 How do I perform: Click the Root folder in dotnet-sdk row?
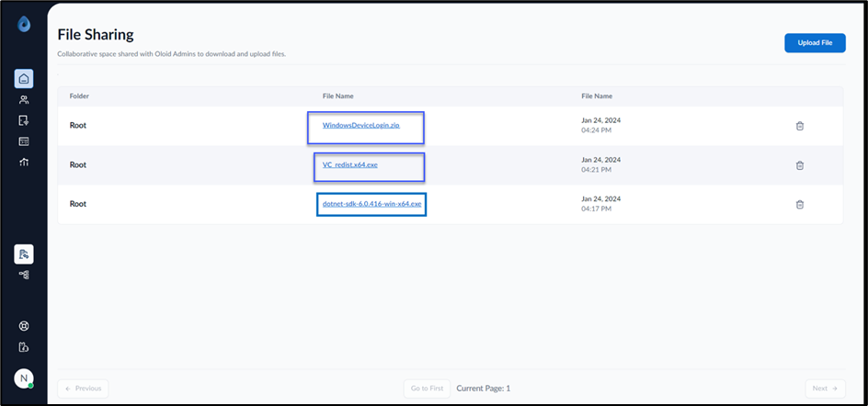point(78,204)
